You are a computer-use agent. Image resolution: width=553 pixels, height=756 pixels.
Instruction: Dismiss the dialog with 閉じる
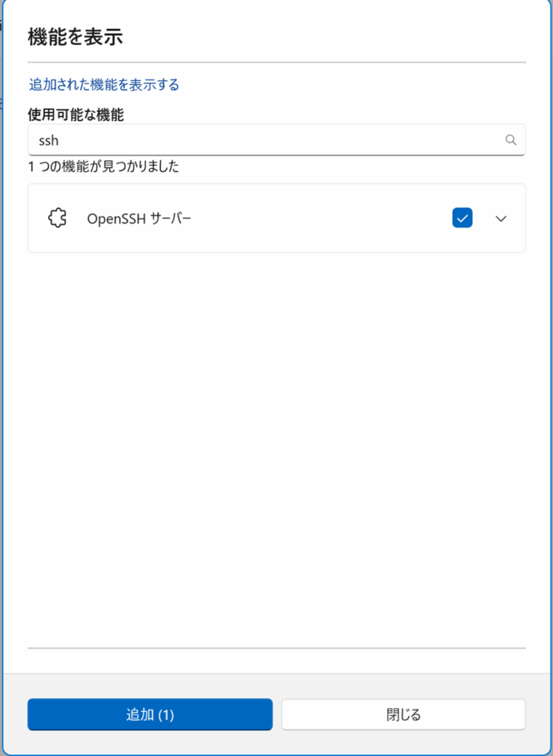pos(404,714)
